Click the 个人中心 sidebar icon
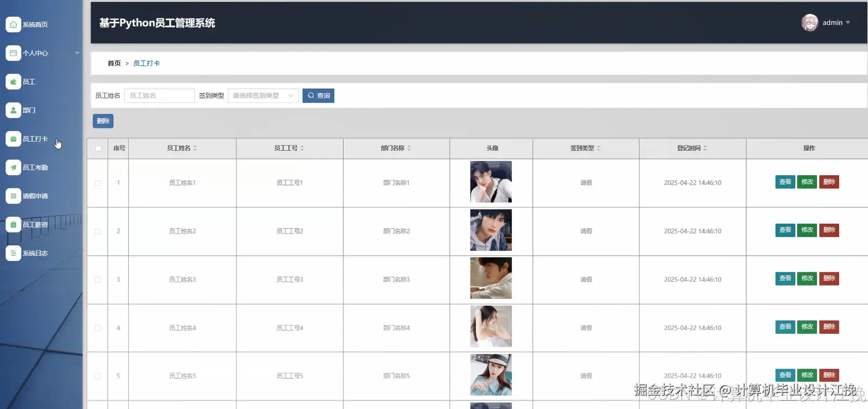This screenshot has height=409, width=868. click(14, 53)
